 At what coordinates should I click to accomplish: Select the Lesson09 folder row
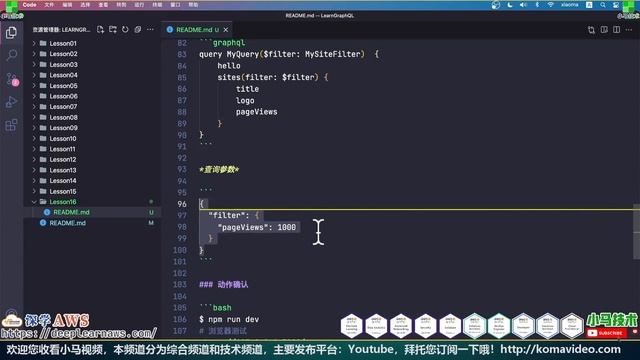(92, 128)
